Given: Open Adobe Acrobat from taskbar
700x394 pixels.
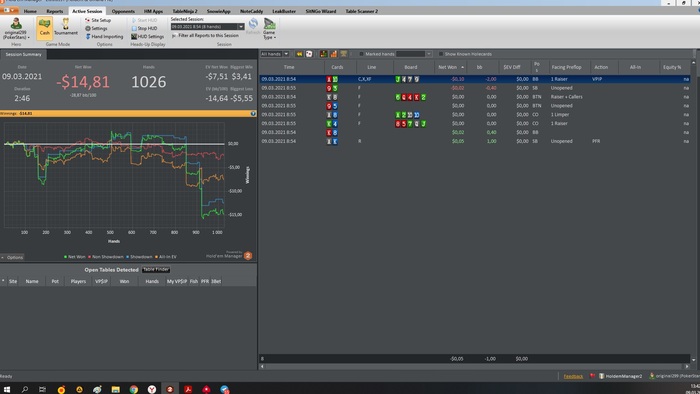Looking at the screenshot, I should 188,389.
